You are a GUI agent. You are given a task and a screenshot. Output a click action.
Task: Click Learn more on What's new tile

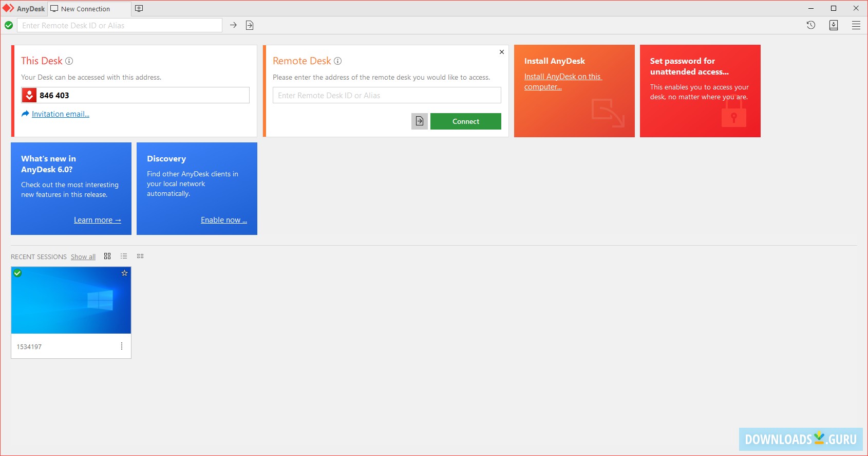pos(98,220)
